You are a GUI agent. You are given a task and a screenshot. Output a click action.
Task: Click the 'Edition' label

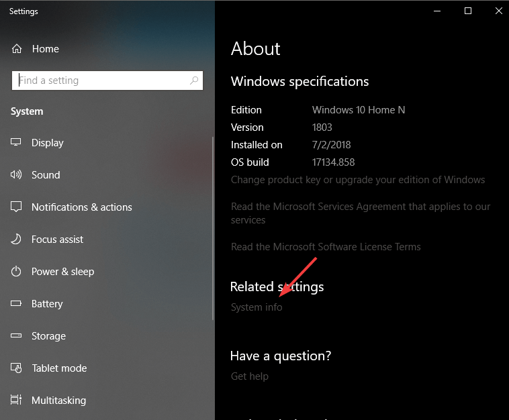246,110
